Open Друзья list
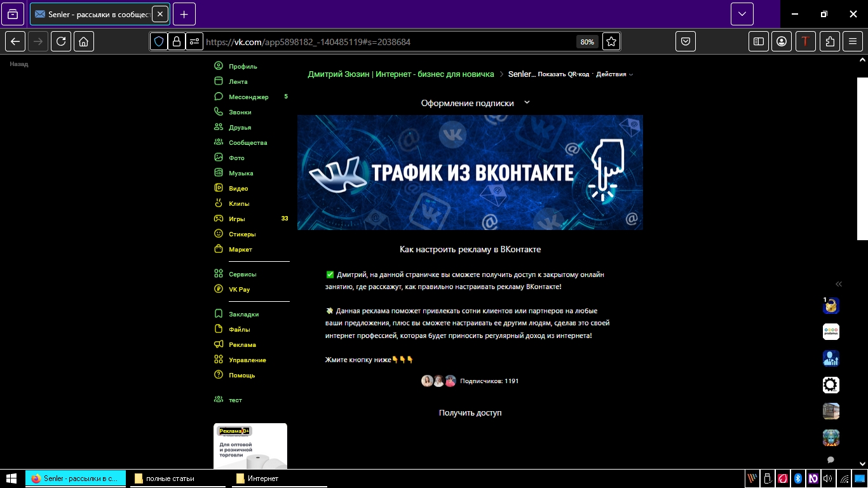Screen dimensions: 868x488 240,127
